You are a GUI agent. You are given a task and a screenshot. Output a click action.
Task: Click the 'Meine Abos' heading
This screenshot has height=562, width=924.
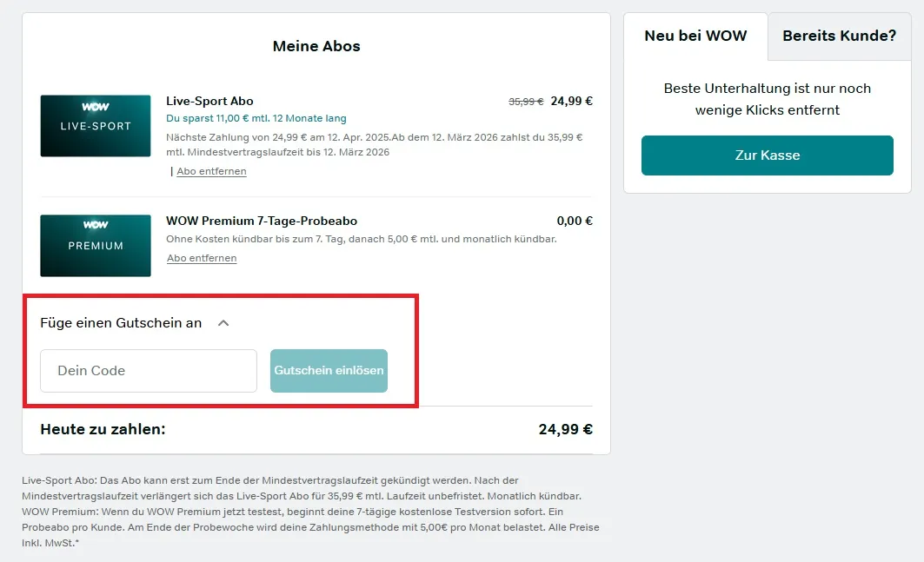316,46
